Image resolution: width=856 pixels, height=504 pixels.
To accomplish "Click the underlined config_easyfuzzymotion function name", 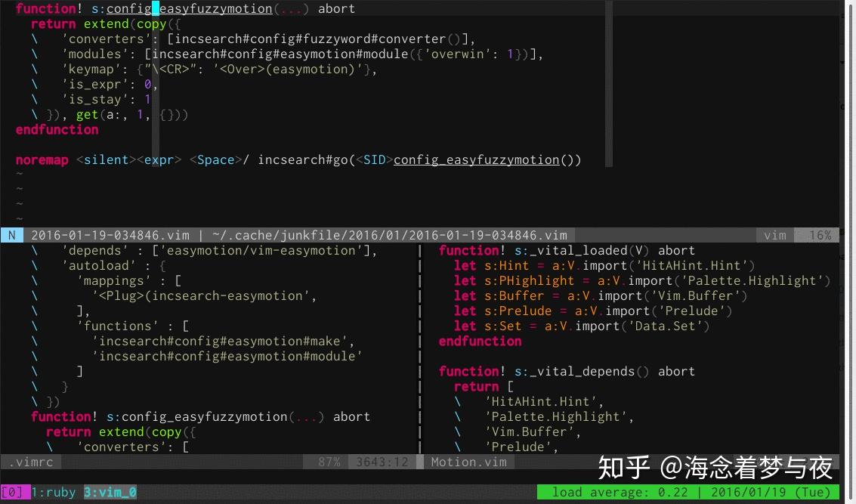I will [189, 8].
